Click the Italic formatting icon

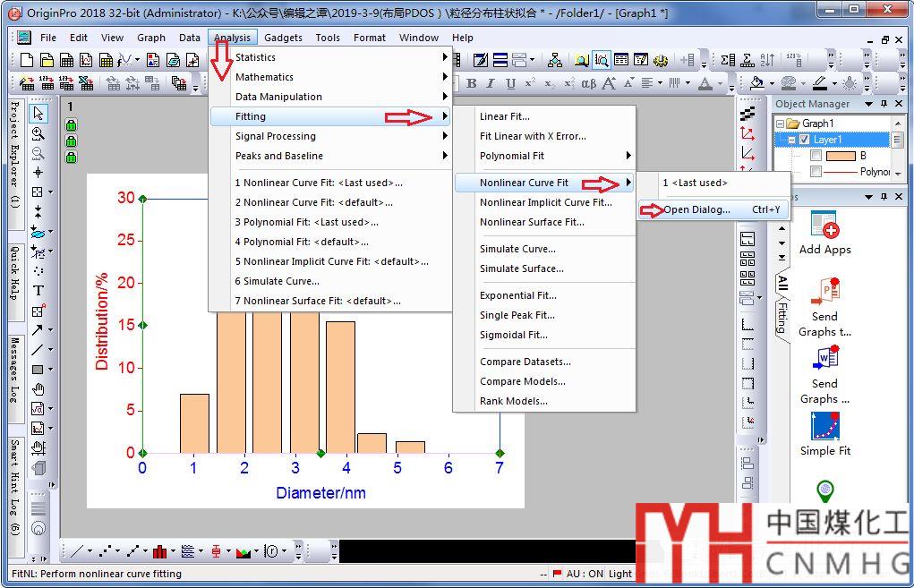[x=491, y=83]
